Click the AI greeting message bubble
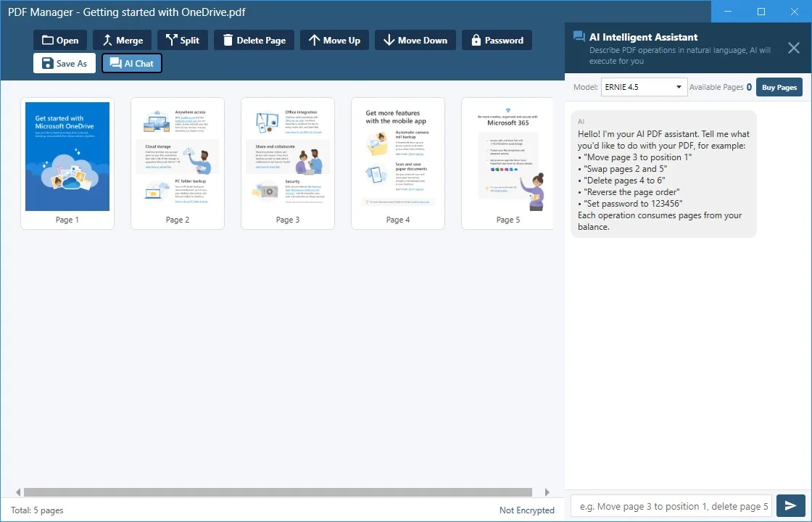Image resolution: width=812 pixels, height=522 pixels. coord(663,174)
